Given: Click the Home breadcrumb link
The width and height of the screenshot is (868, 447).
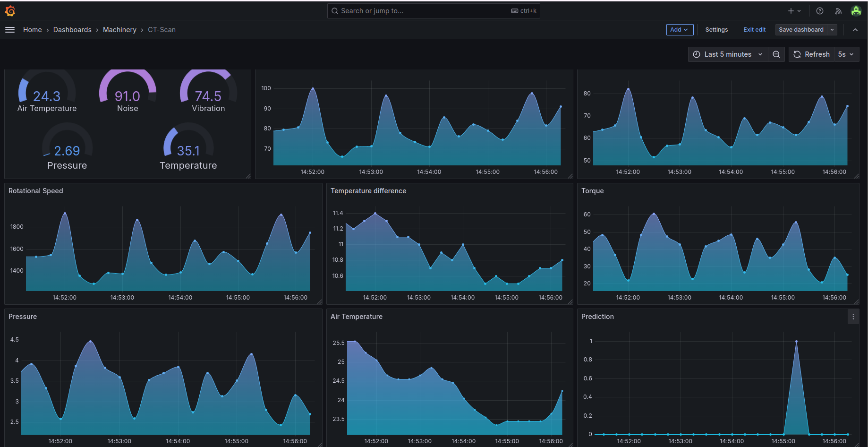Looking at the screenshot, I should coord(32,30).
